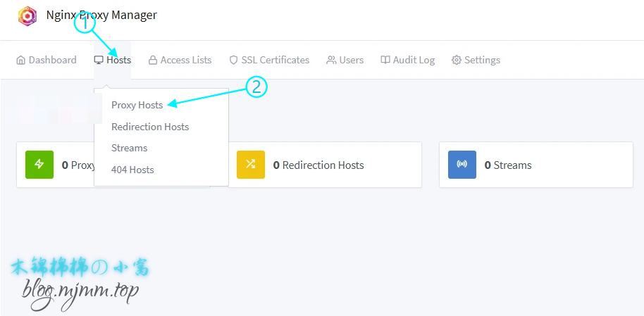Open the Hosts dropdown tab
This screenshot has height=316, width=644.
pyautogui.click(x=118, y=61)
